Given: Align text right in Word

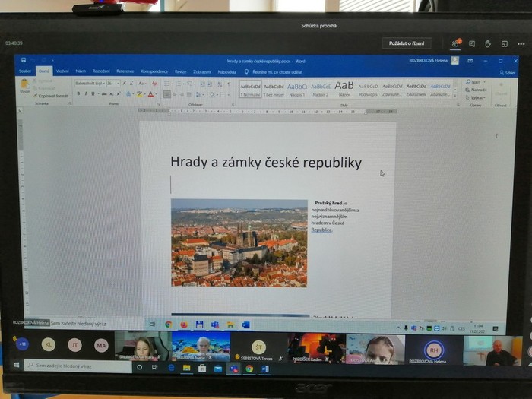Looking at the screenshot, I should click(x=182, y=94).
